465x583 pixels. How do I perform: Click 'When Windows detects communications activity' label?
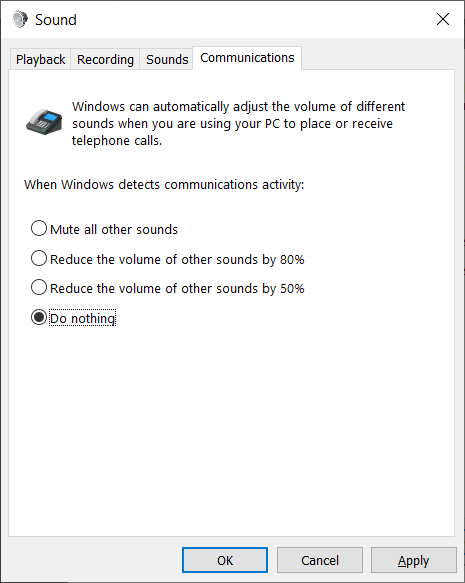[164, 184]
